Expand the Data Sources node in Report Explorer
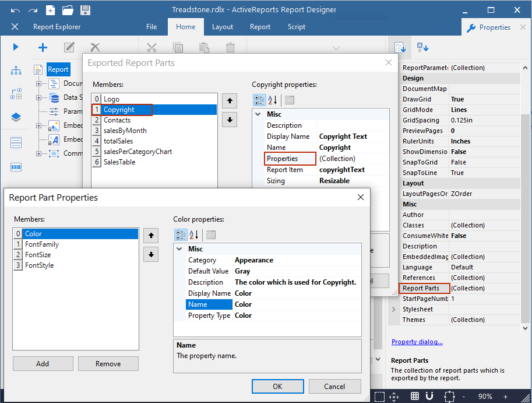Image resolution: width=532 pixels, height=403 pixels. [38, 97]
